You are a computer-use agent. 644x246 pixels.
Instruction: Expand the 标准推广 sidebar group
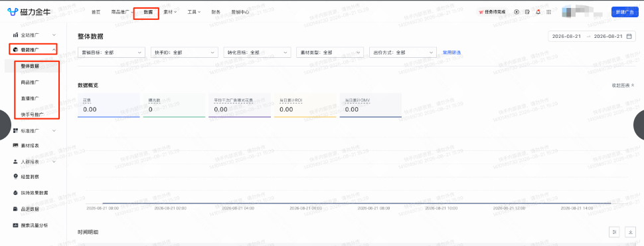coord(54,131)
